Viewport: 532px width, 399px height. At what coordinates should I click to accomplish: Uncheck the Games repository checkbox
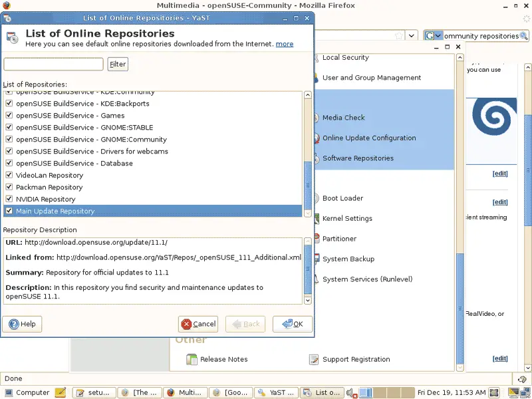pyautogui.click(x=9, y=115)
